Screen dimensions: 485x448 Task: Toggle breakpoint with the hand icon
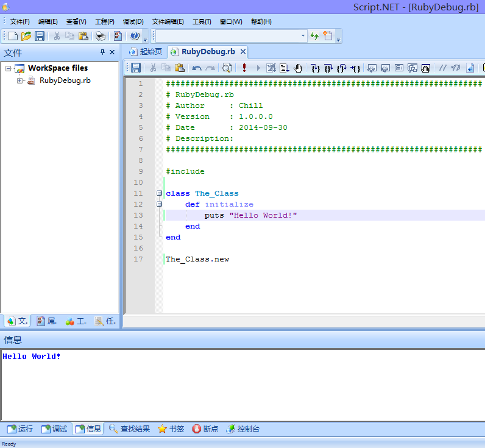297,68
